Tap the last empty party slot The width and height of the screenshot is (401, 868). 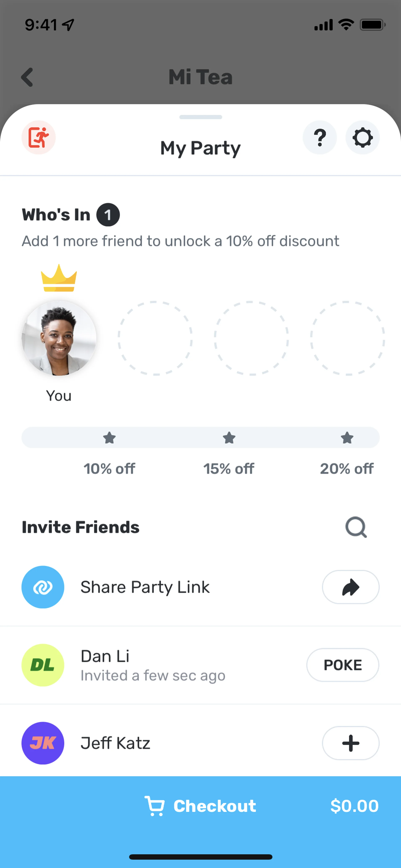[x=347, y=338]
